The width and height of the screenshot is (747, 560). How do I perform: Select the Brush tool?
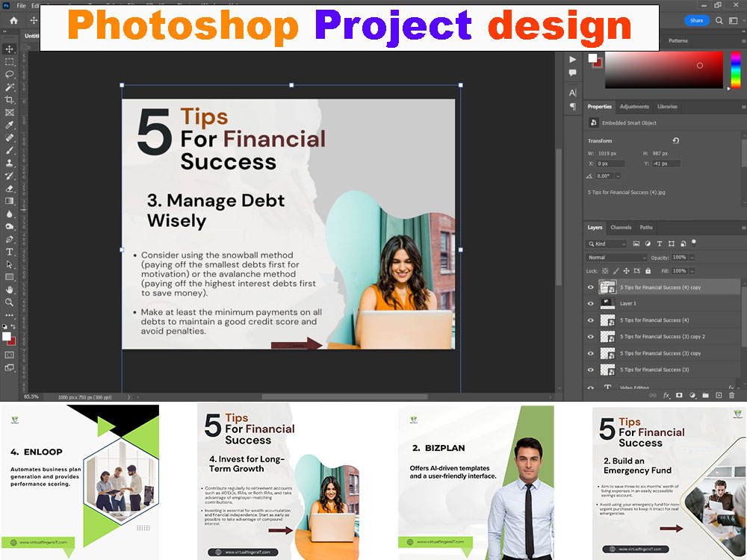tap(9, 150)
